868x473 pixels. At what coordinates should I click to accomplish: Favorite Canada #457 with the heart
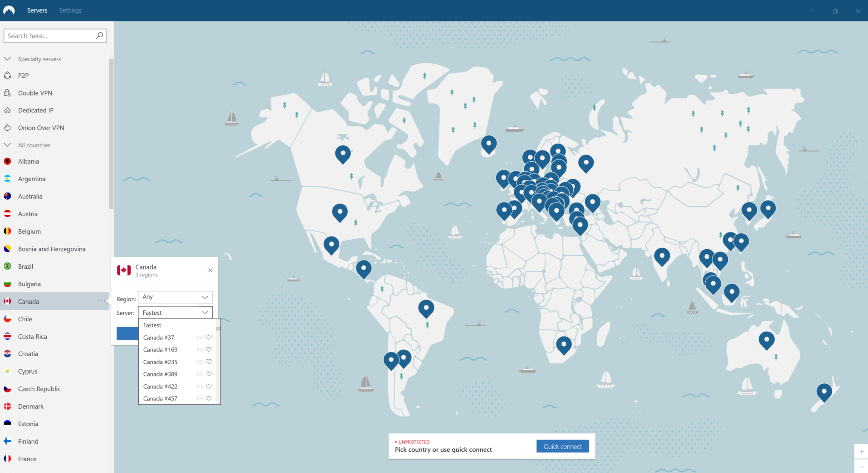click(209, 398)
